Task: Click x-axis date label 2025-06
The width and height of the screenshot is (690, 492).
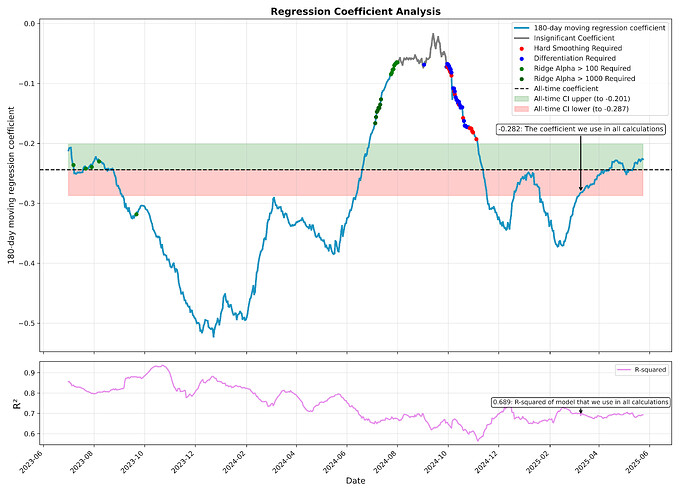Action: click(x=638, y=462)
